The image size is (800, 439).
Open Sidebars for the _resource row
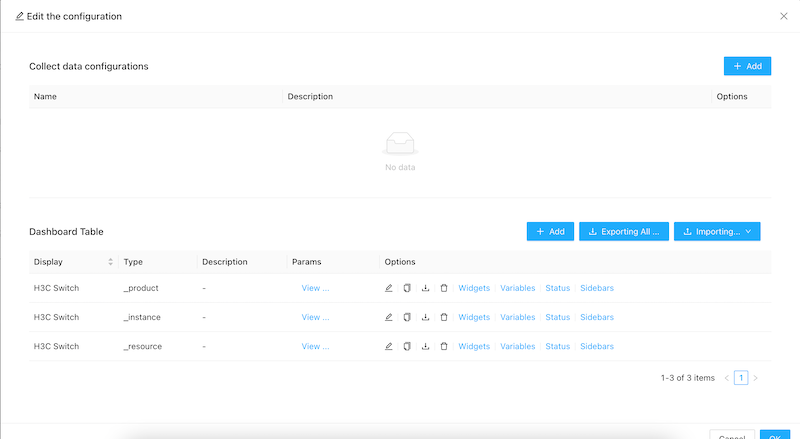597,346
